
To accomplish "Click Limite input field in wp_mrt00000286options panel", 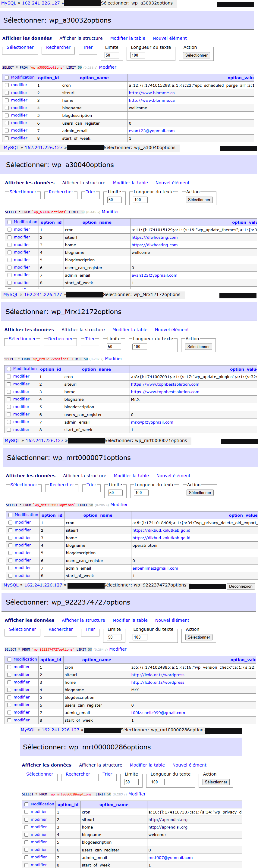I will pos(131,782).
